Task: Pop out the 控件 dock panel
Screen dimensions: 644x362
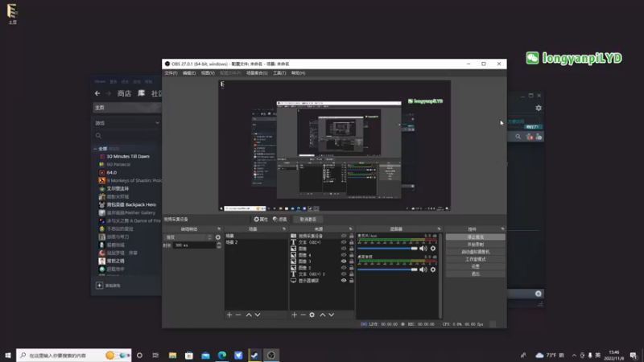Action: 502,228
